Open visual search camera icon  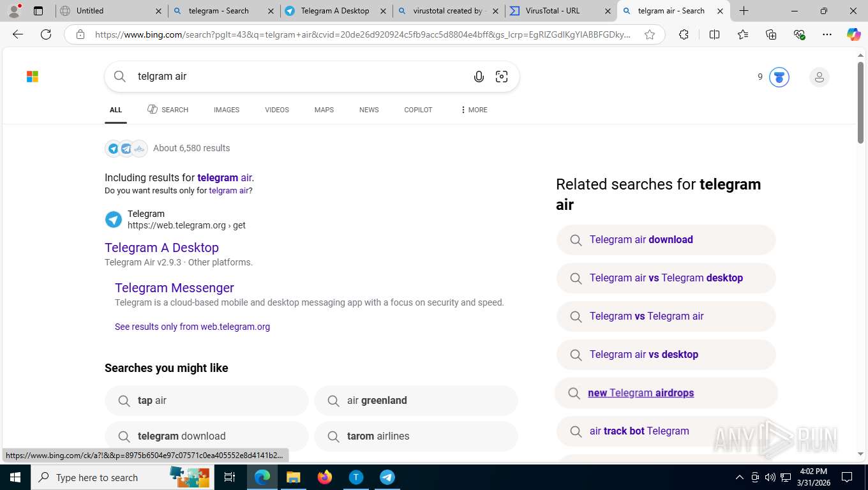(x=502, y=77)
